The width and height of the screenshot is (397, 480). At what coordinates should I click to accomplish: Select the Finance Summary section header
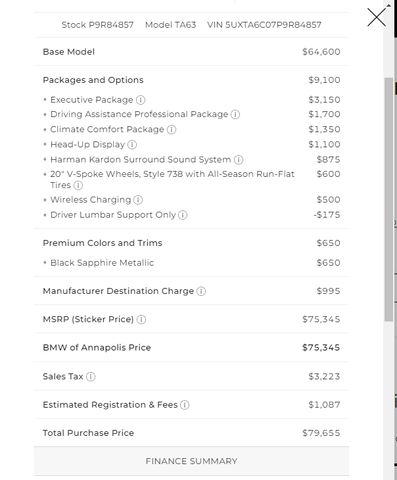click(191, 461)
